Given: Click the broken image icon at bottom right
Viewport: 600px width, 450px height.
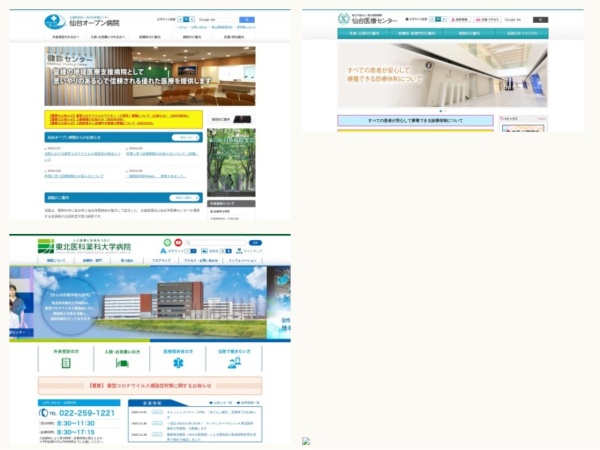Looking at the screenshot, I should (x=306, y=441).
